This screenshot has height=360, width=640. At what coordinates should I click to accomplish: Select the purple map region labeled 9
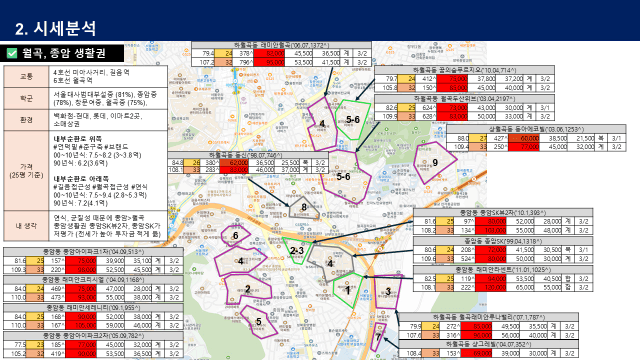click(434, 163)
